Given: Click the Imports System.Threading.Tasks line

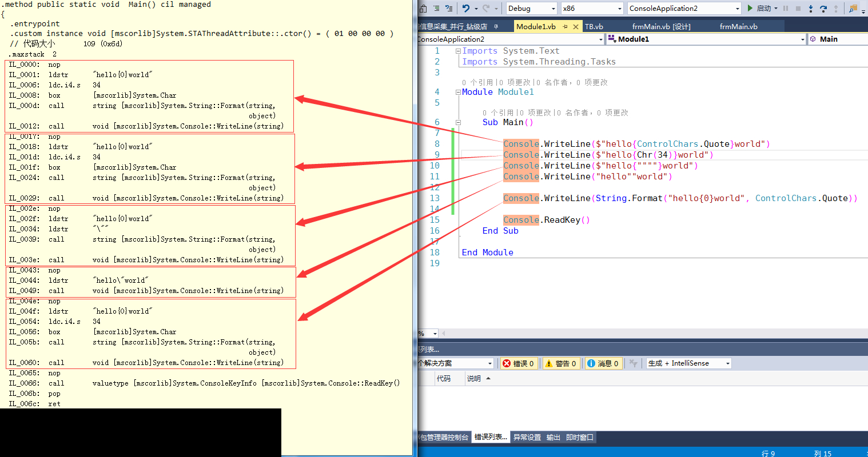Looking at the screenshot, I should [539, 62].
